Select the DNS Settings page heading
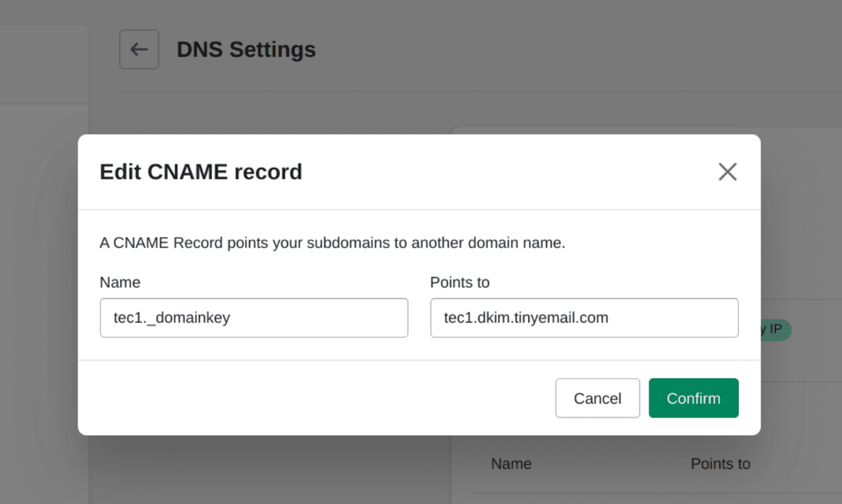Image resolution: width=842 pixels, height=504 pixels. pyautogui.click(x=246, y=50)
